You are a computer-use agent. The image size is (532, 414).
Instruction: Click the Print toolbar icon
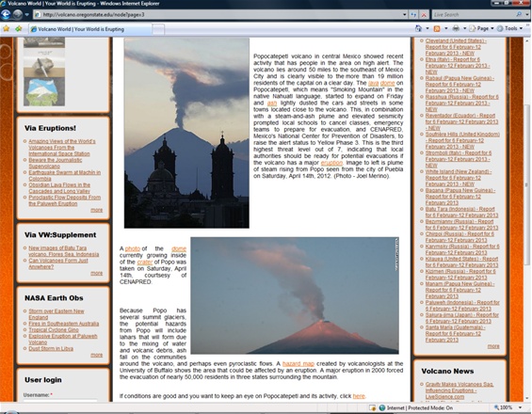click(x=456, y=29)
